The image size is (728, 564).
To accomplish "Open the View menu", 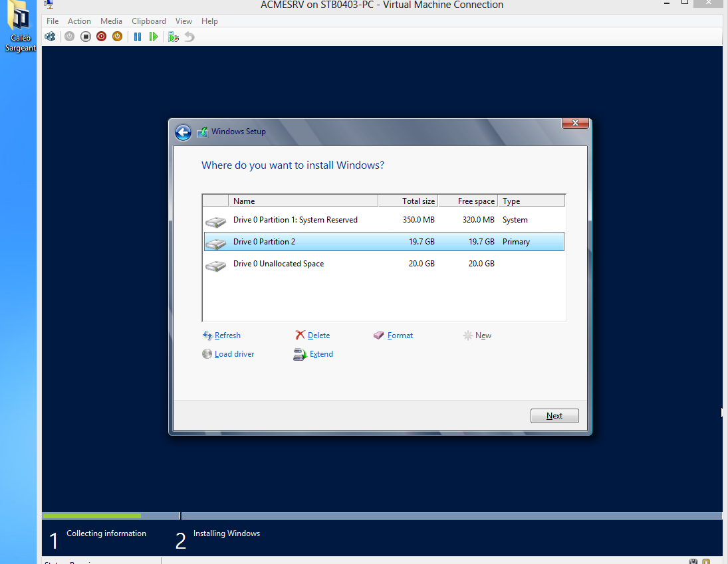I will 183,21.
